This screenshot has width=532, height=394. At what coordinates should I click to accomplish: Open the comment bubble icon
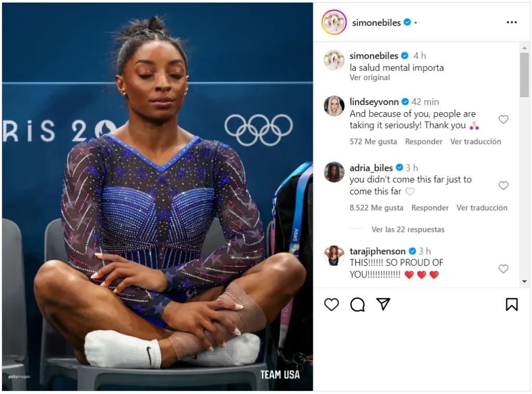click(357, 305)
